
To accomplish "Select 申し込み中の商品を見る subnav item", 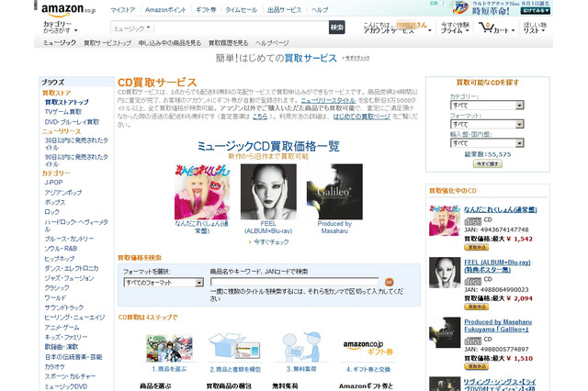I will coord(169,43).
